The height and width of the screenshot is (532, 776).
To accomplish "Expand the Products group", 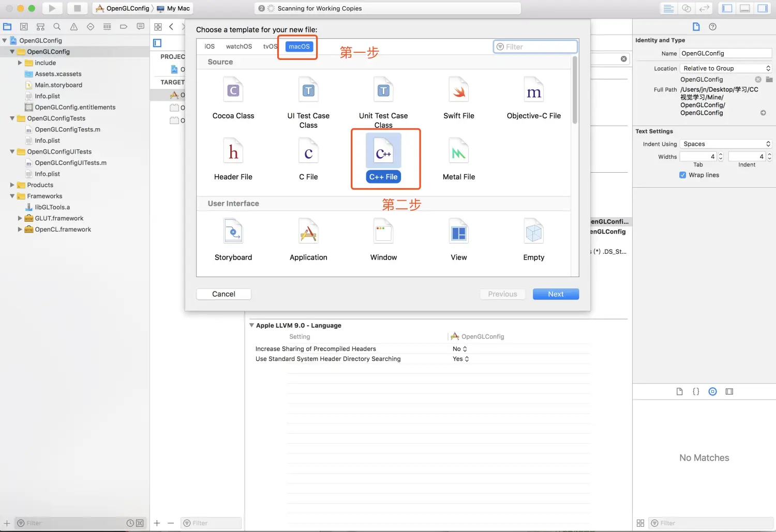I will pos(12,185).
